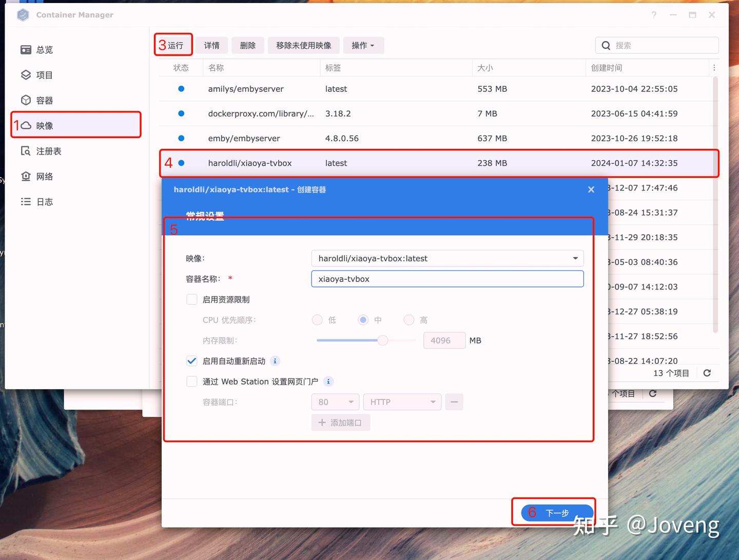The width and height of the screenshot is (739, 560).
Task: Click the 下一步 next button
Action: click(x=557, y=513)
